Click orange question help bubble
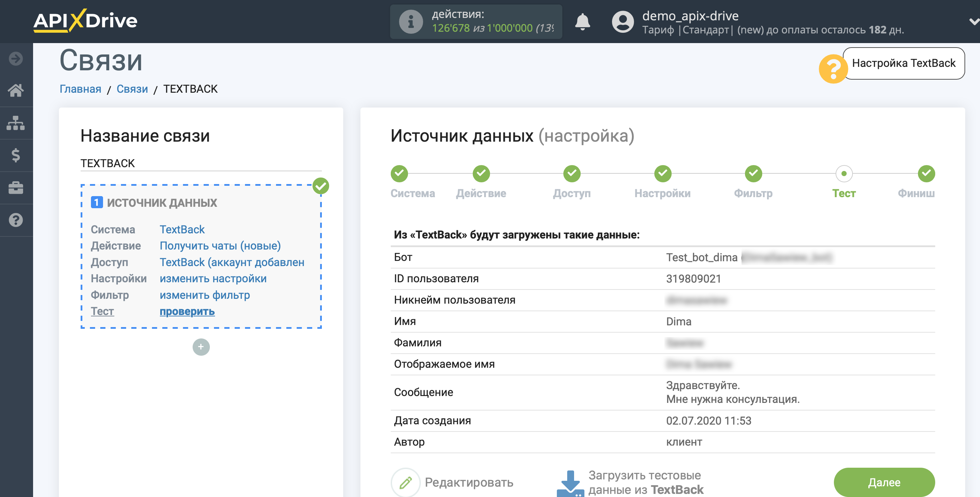 833,69
